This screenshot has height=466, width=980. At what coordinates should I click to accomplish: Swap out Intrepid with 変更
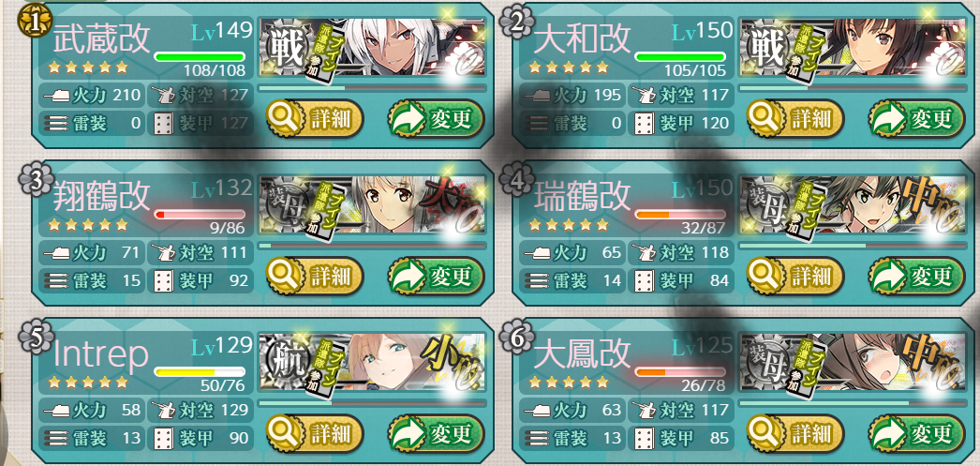(x=436, y=433)
